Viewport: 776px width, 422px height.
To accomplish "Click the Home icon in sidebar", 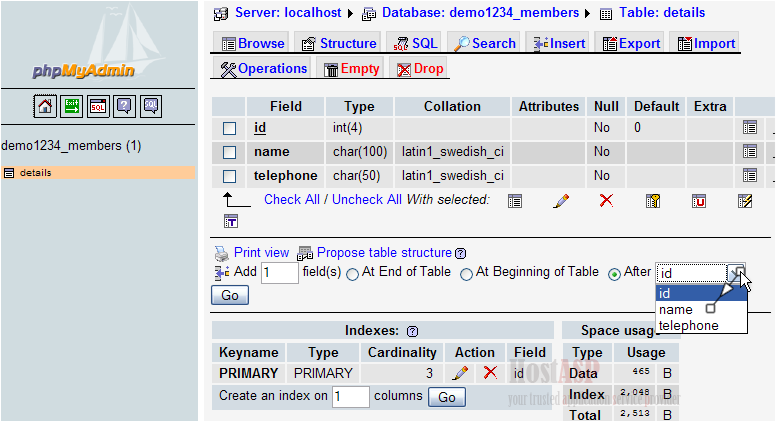I will pos(45,105).
